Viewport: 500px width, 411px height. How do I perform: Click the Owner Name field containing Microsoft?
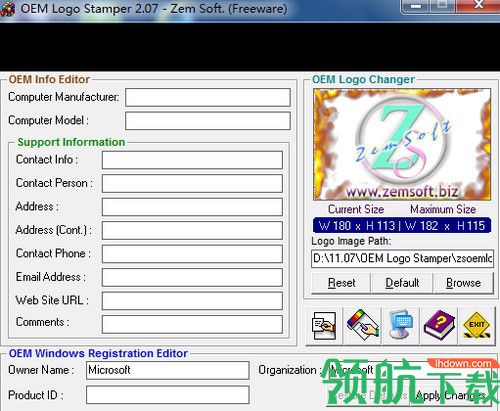[x=168, y=370]
